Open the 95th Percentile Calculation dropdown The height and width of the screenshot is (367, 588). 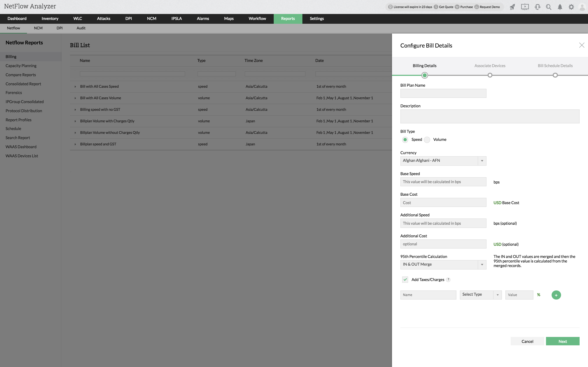point(443,265)
